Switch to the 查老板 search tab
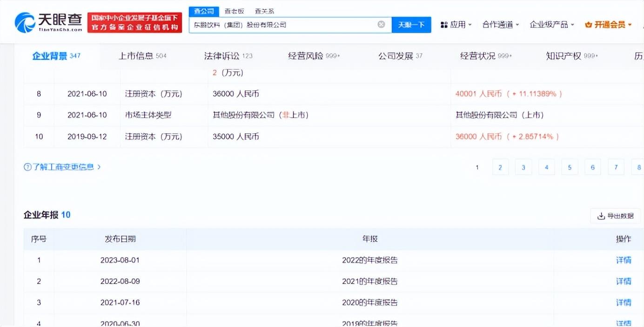The image size is (644, 327). [234, 11]
